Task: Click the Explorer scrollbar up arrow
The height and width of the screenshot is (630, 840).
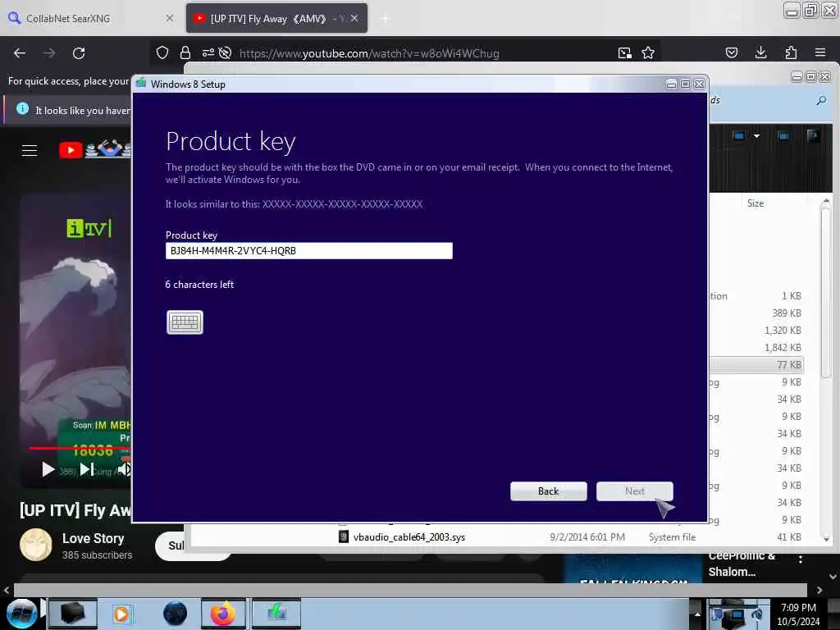Action: click(826, 202)
